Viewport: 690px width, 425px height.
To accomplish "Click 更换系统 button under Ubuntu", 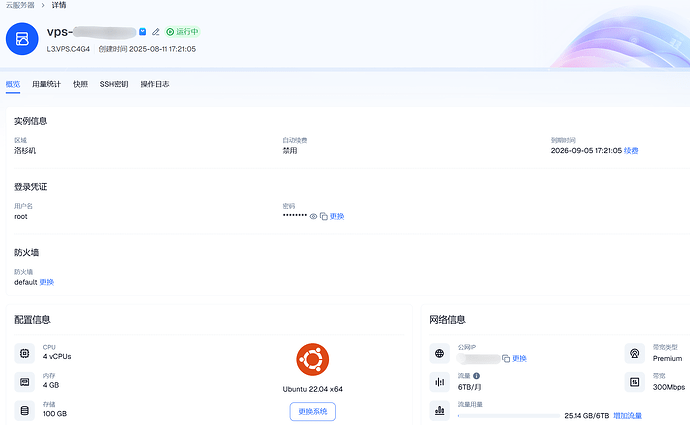I will [x=312, y=412].
